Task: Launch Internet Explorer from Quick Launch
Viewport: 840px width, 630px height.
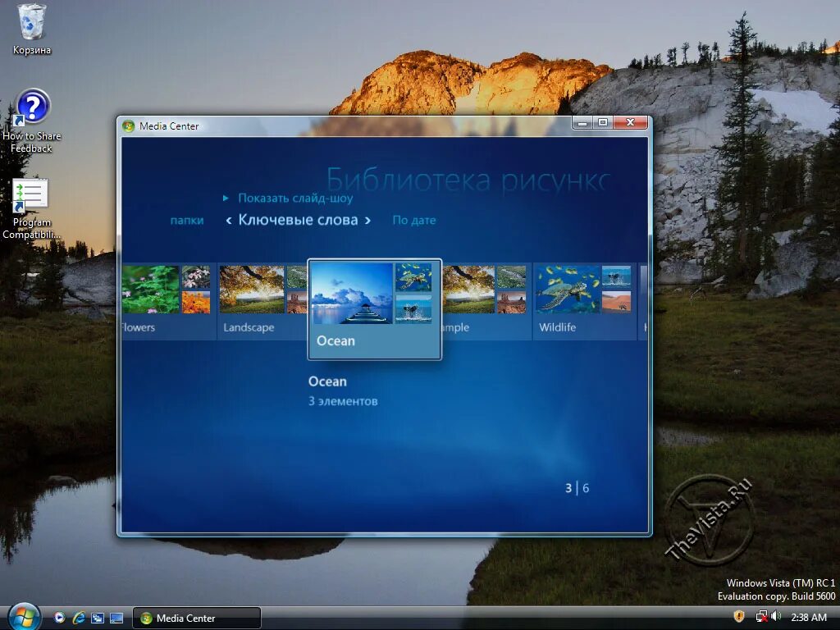Action: (x=79, y=618)
